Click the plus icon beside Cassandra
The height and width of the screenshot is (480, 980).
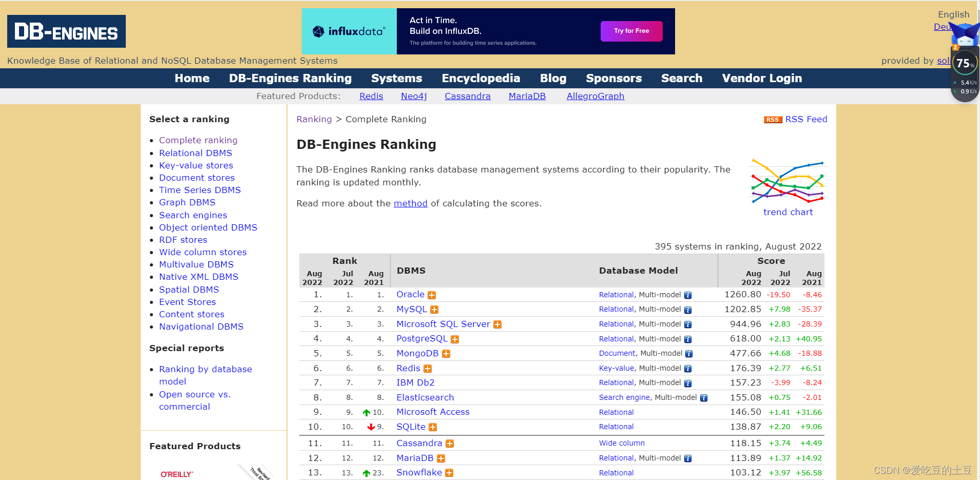point(450,444)
